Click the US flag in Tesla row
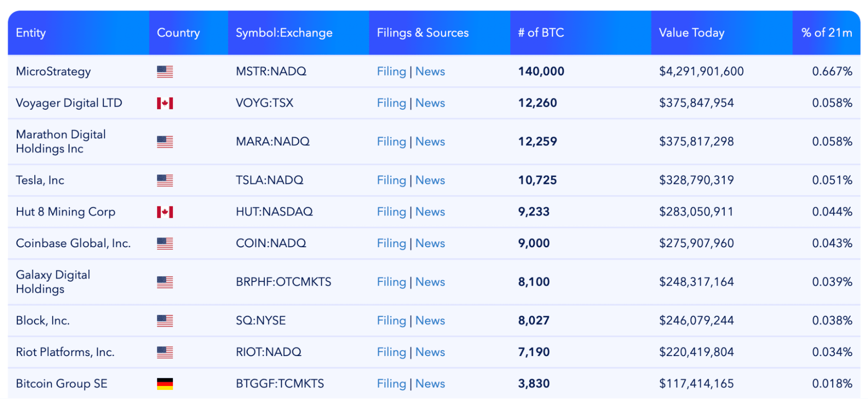The height and width of the screenshot is (399, 868). [x=165, y=180]
